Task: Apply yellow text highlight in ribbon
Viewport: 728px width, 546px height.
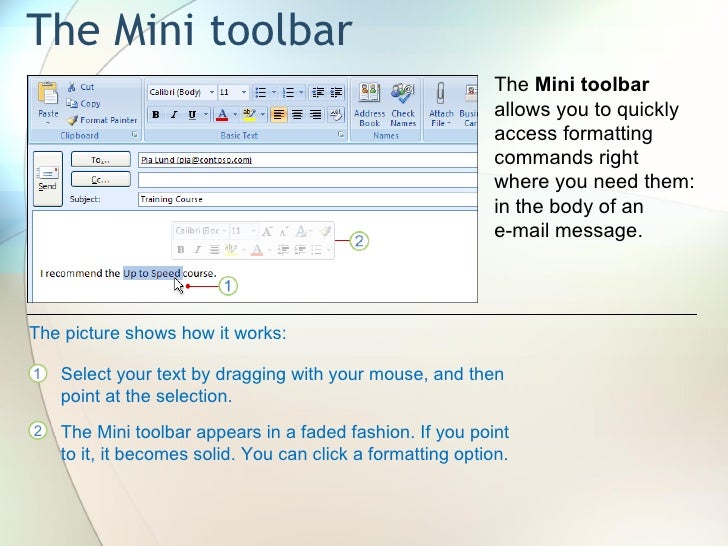Action: [x=250, y=114]
